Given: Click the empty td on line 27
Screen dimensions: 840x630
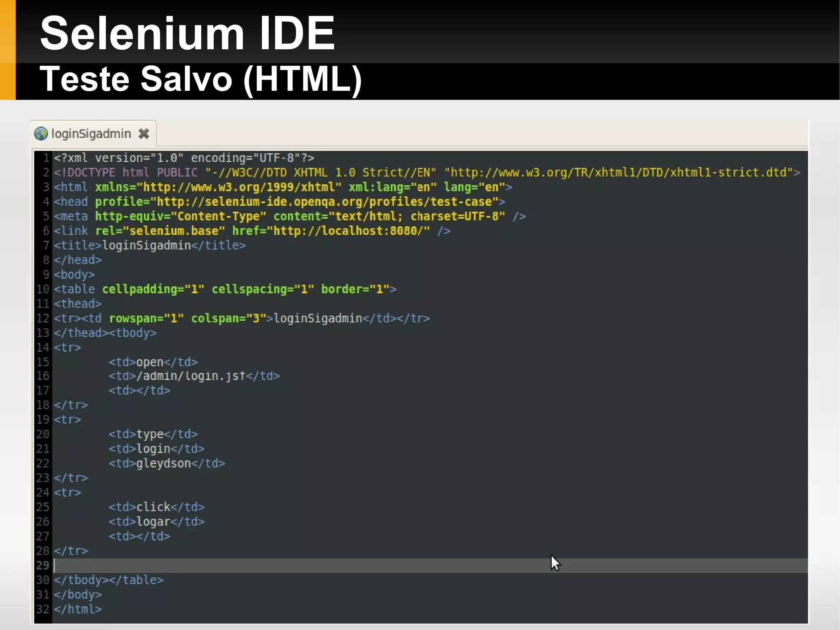Looking at the screenshot, I should pyautogui.click(x=139, y=536).
